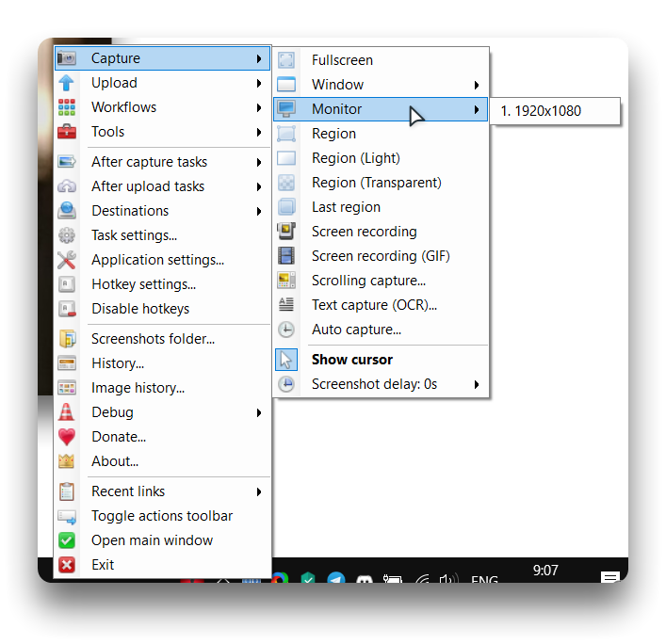
Task: Click the Text capture OCR lines icon
Action: tap(286, 305)
